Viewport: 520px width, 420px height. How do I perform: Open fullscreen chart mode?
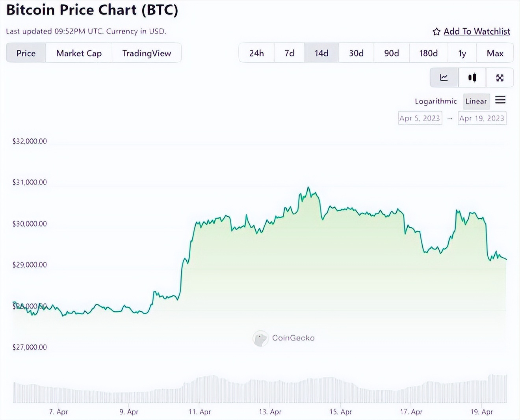(x=500, y=78)
